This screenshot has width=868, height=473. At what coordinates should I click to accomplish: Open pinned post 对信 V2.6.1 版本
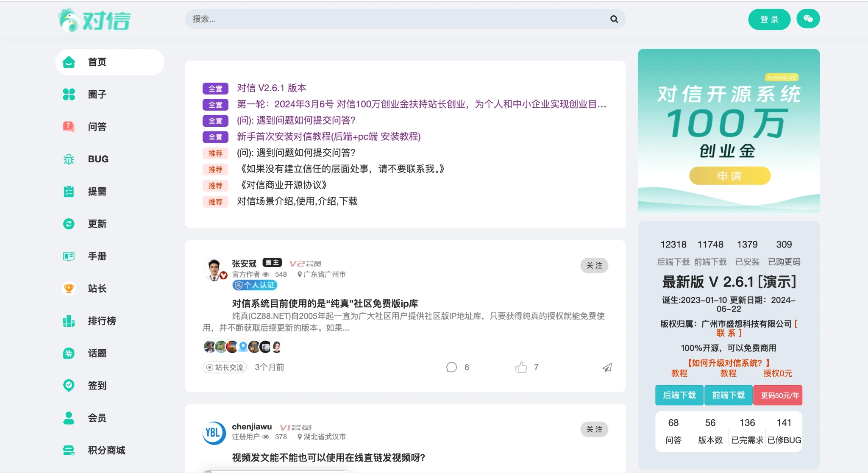click(272, 88)
